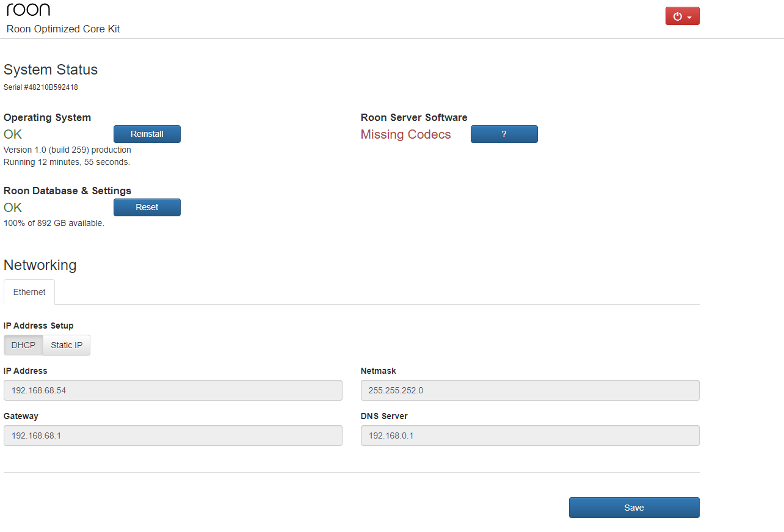Click the Gateway field
Viewport: 784px width, 532px height.
pos(173,435)
